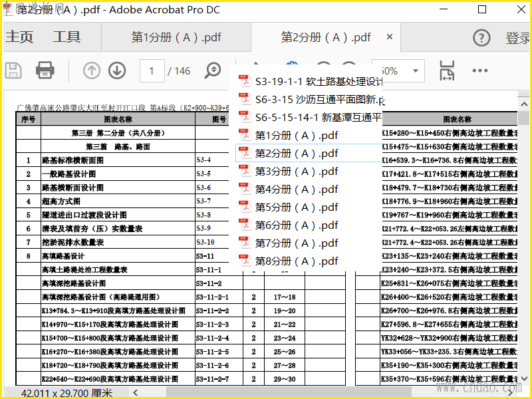Print the document with printer icon

coord(45,70)
